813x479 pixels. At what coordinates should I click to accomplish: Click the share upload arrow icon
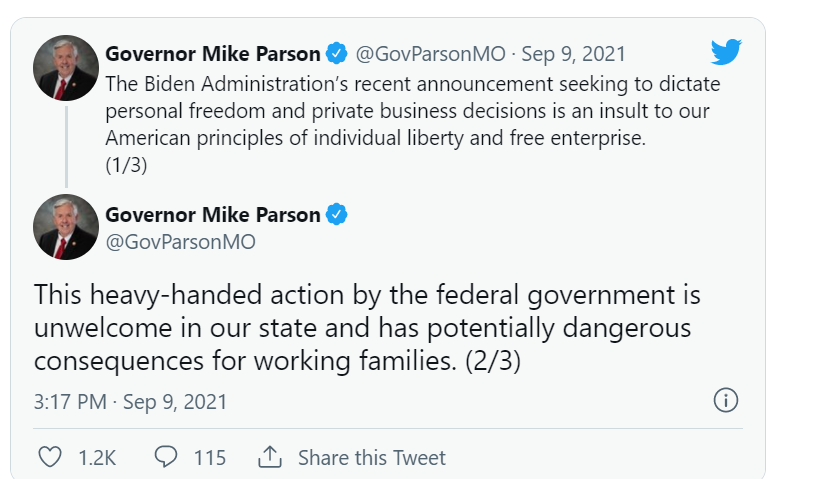coord(269,457)
